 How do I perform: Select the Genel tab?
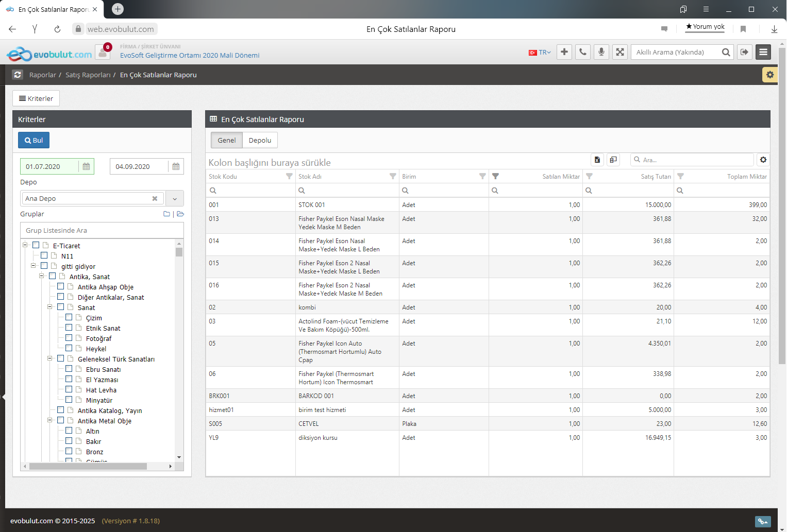tap(226, 140)
